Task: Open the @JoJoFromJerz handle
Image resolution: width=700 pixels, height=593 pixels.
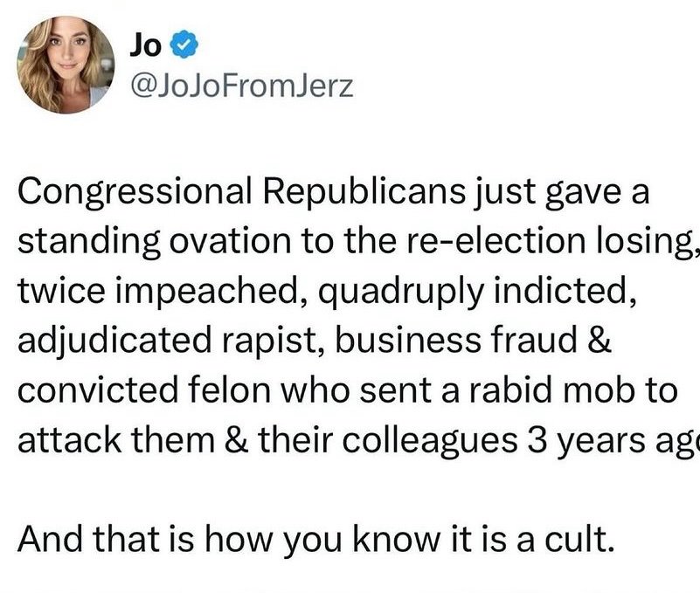Action: (x=241, y=86)
